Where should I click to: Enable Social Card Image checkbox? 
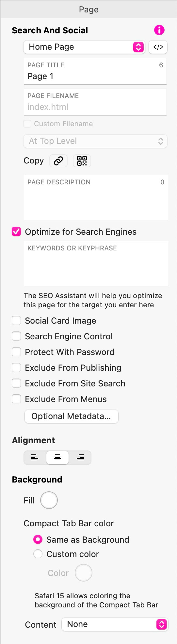[x=16, y=321]
